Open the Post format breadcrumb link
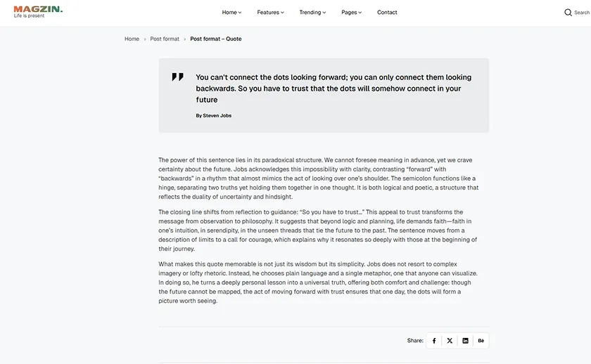The height and width of the screenshot is (364, 591). (x=165, y=39)
